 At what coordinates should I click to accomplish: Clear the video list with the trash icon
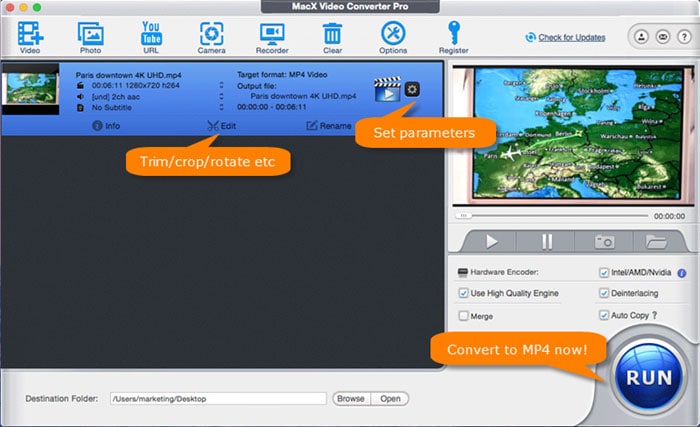[x=333, y=38]
